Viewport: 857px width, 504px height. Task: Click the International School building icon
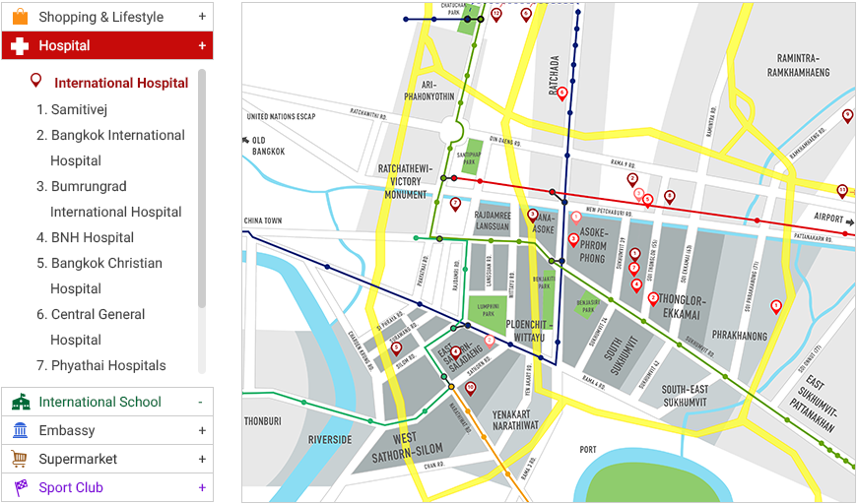[20, 402]
